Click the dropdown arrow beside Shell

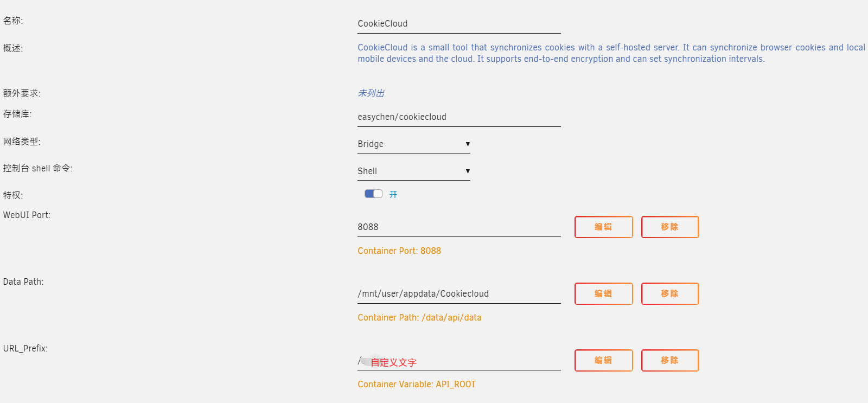tap(468, 171)
